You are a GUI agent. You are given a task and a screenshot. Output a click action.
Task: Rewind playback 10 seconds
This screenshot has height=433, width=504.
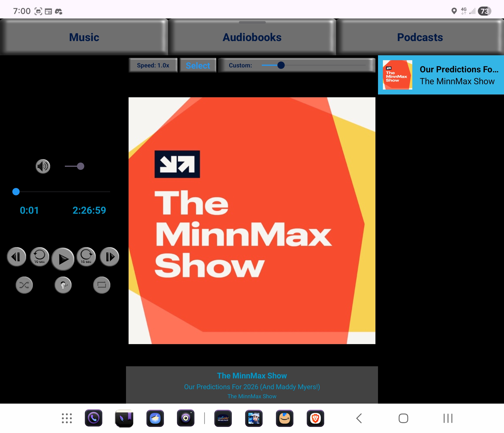coord(39,257)
